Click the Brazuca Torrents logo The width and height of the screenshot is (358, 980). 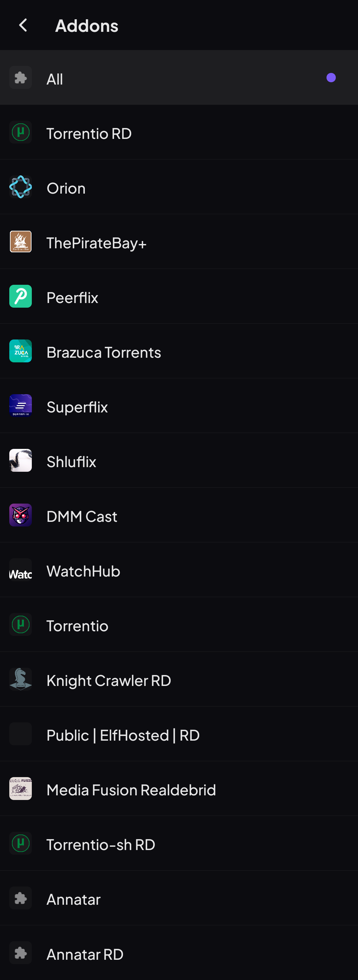tap(21, 351)
